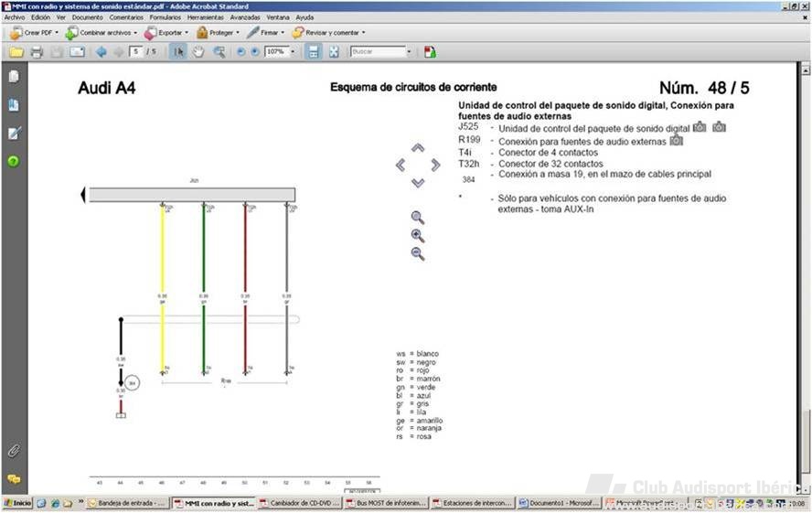Click the plain magnifier icon in document
This screenshot has width=812, height=513.
(x=417, y=218)
